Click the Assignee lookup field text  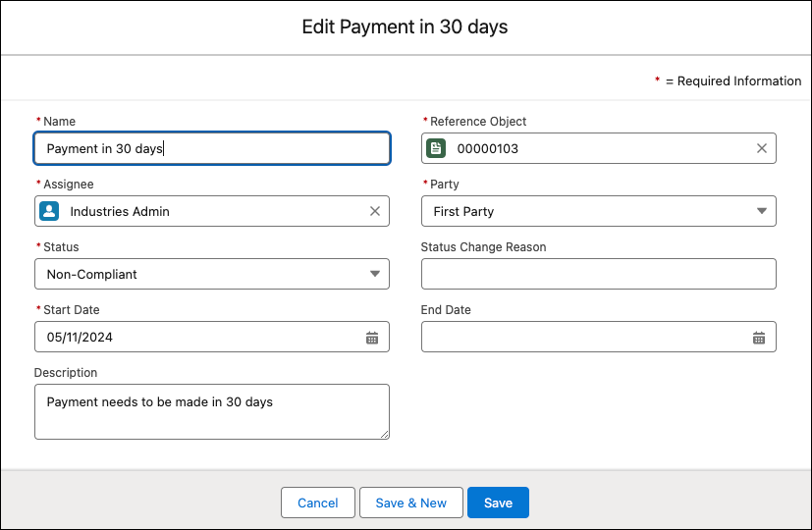point(120,211)
